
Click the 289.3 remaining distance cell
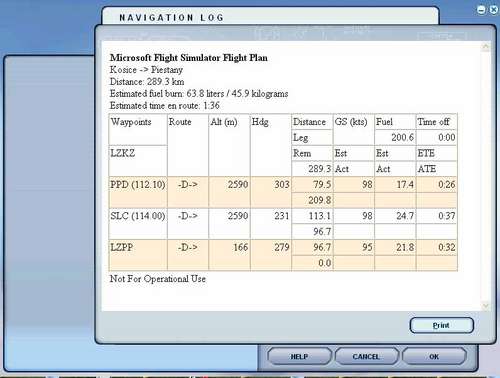(312, 169)
